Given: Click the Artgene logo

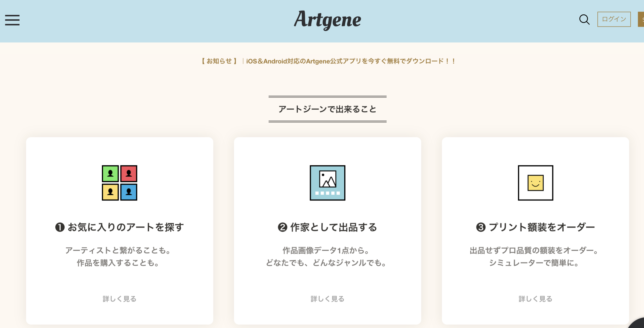Looking at the screenshot, I should (327, 20).
